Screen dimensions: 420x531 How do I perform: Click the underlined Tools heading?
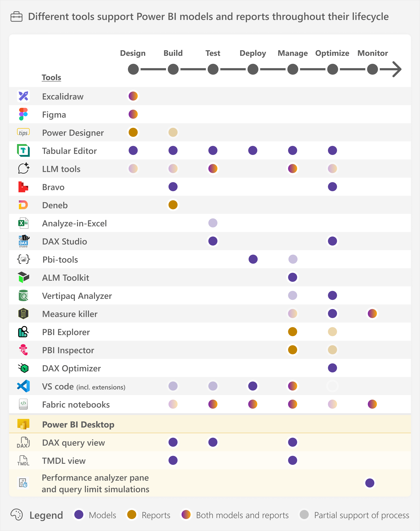point(51,77)
